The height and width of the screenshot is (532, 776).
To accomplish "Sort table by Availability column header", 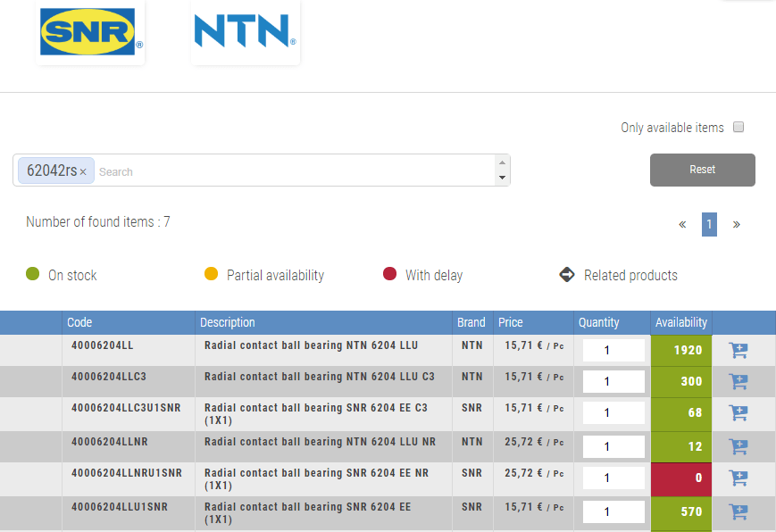I will click(x=680, y=322).
